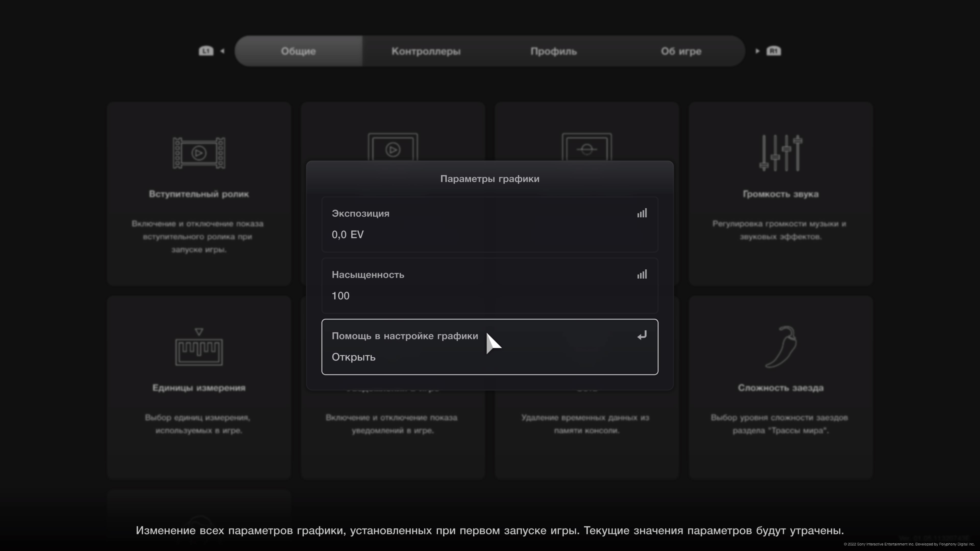Click the left arrow beside L1
Image resolution: width=980 pixels, height=551 pixels.
point(223,51)
